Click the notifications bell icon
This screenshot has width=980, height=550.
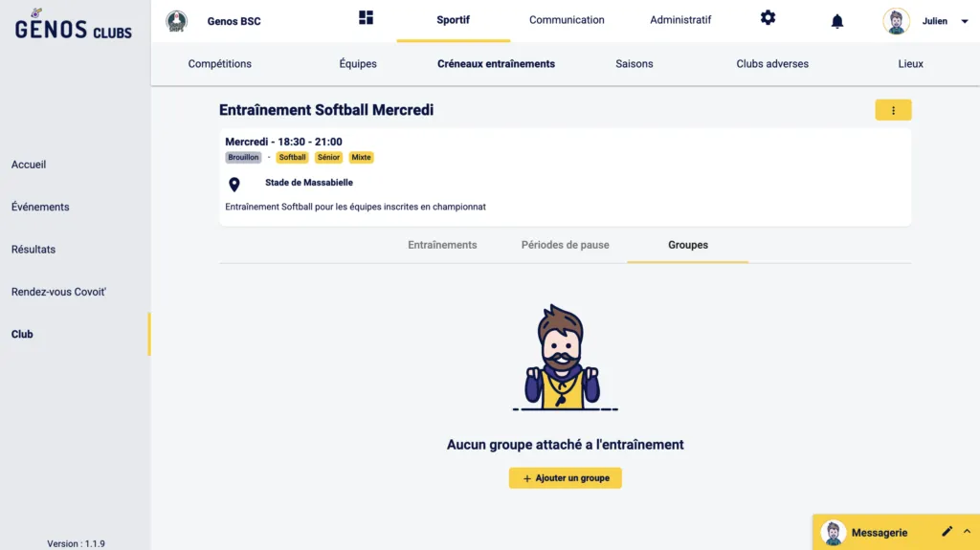tap(837, 21)
